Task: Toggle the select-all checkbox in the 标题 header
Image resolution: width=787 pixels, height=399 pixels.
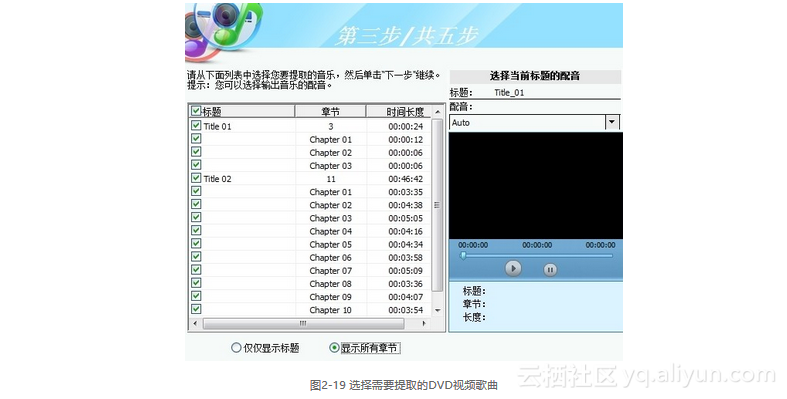Action: pyautogui.click(x=196, y=111)
